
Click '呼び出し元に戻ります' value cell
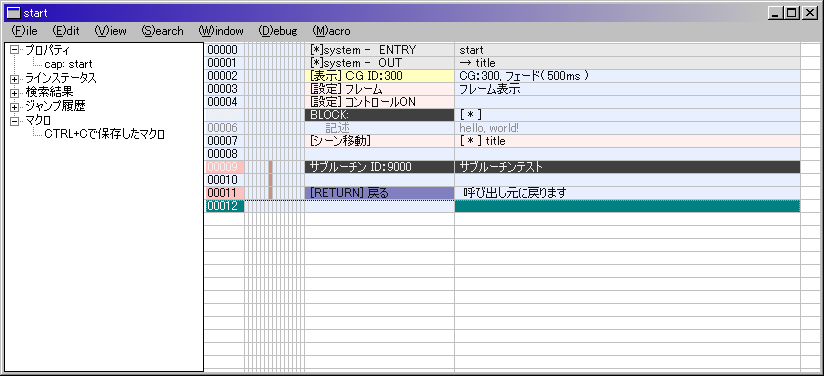point(627,193)
